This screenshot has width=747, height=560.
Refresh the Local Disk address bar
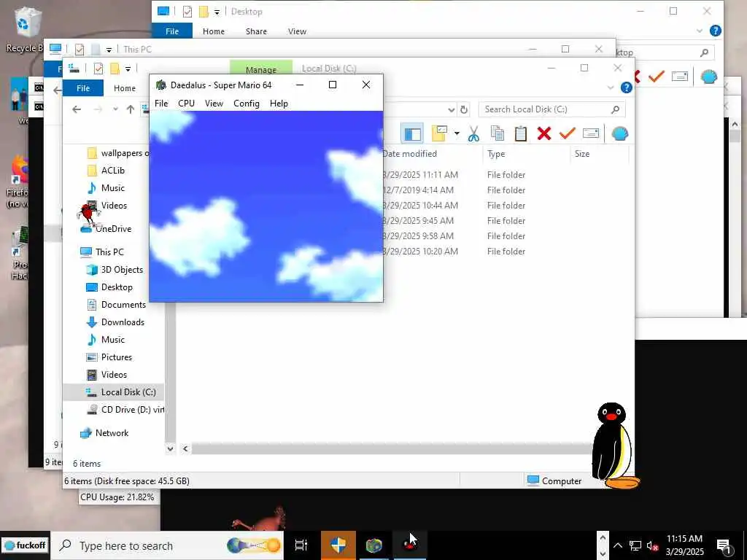[x=464, y=109]
